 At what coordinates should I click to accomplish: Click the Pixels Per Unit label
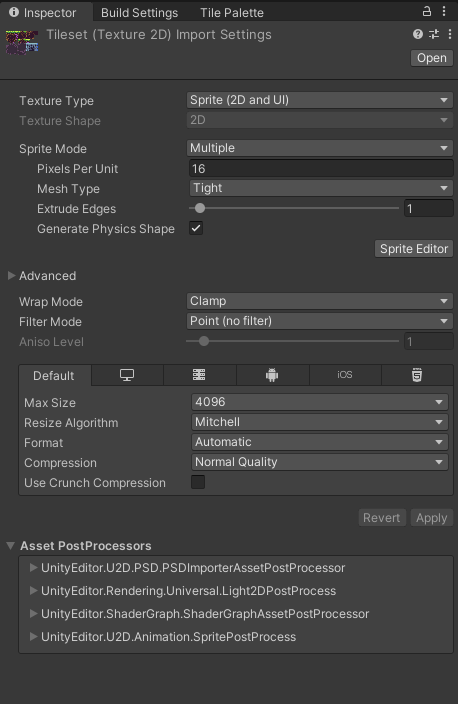click(77, 169)
